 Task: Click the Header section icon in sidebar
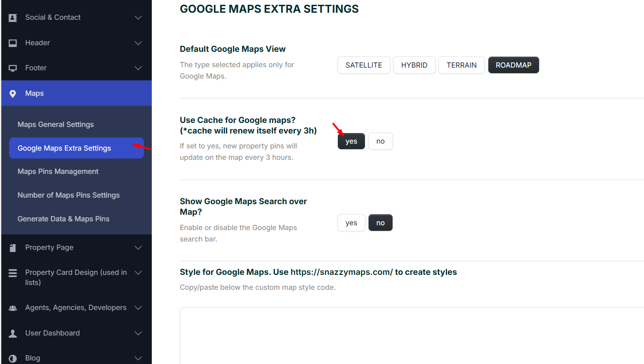coord(13,43)
